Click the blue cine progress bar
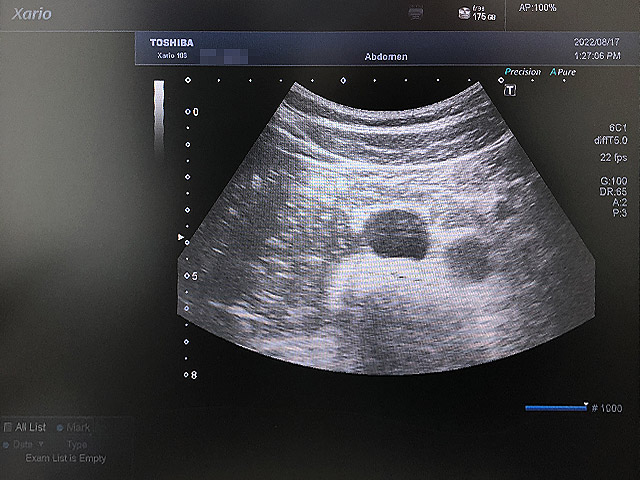The width and height of the screenshot is (640, 480). (x=556, y=408)
